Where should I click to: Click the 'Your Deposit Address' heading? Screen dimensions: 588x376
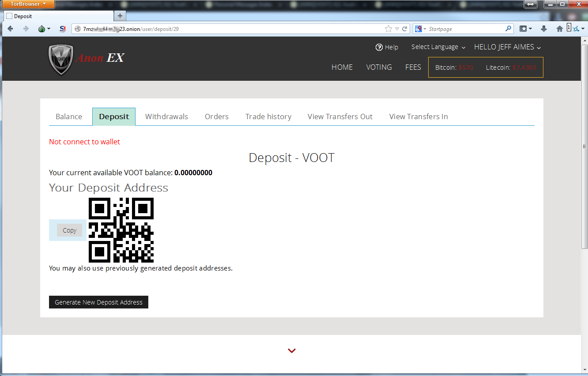pyautogui.click(x=109, y=188)
